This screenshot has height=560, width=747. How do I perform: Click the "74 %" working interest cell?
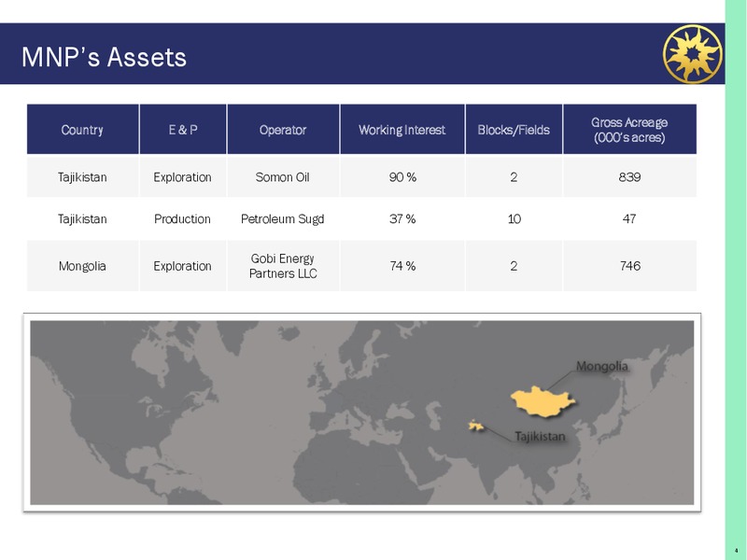[x=402, y=266]
